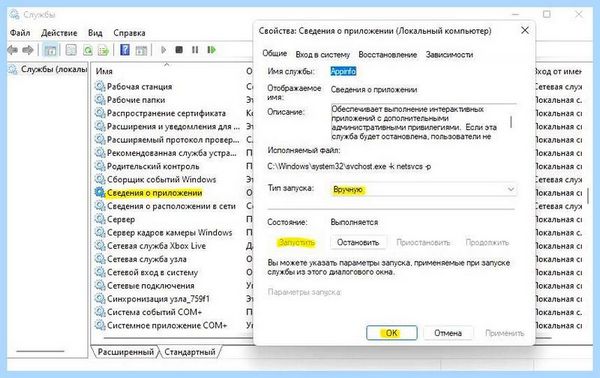The height and width of the screenshot is (378, 600).
Task: Click the Имя службы field with Appinfo
Action: click(343, 71)
